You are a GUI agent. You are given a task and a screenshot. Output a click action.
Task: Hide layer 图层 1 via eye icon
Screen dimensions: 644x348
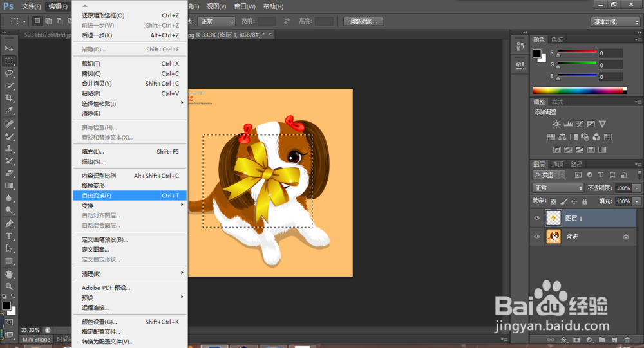537,218
